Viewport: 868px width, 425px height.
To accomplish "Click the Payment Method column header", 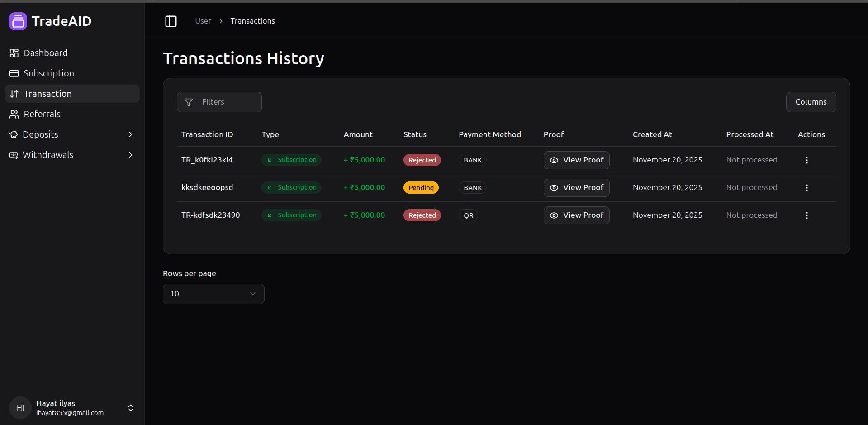I will click(490, 134).
